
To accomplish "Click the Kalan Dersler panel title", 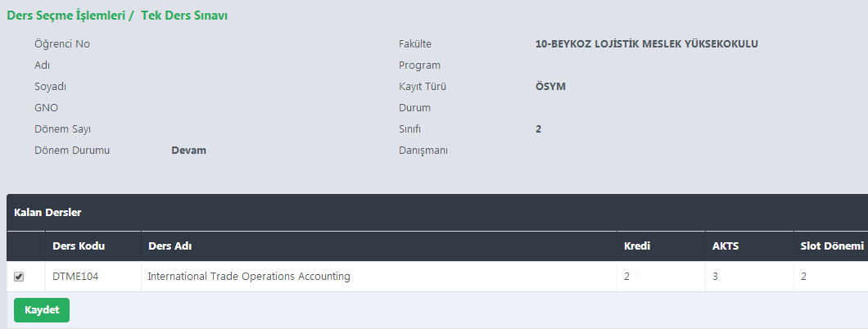I will pyautogui.click(x=47, y=213).
